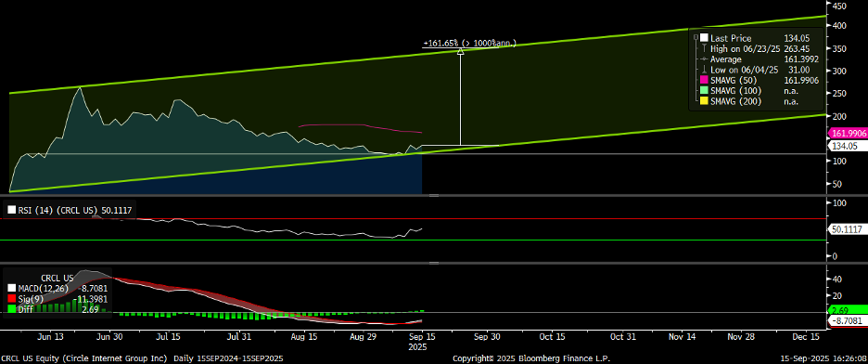Click the 'Sep 15' date axis label

click(x=422, y=337)
